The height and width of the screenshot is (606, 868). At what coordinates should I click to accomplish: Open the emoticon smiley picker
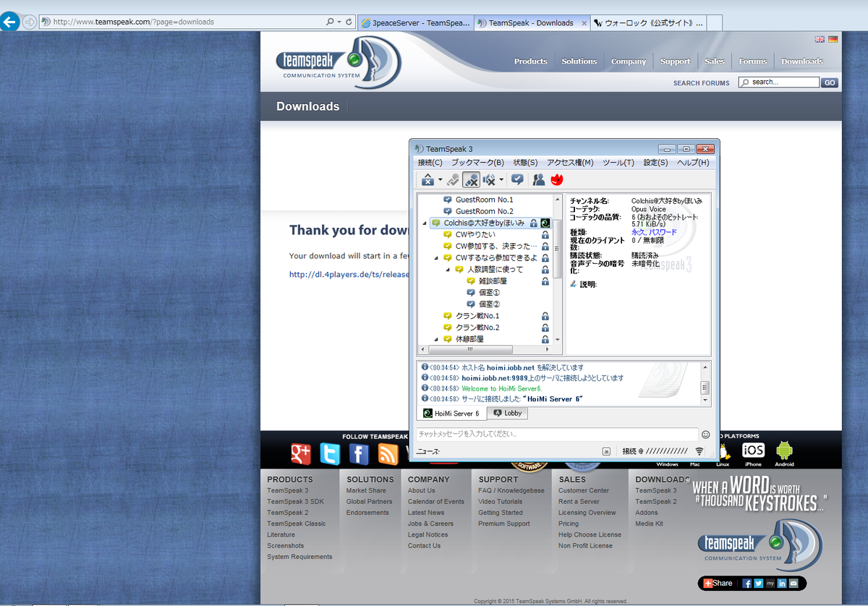(x=706, y=435)
